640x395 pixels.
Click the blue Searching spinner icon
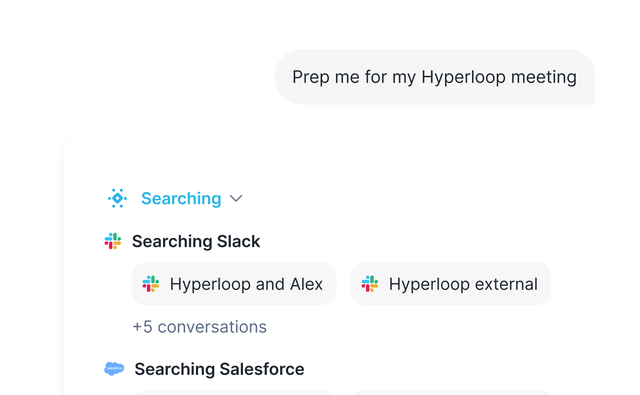click(x=118, y=198)
